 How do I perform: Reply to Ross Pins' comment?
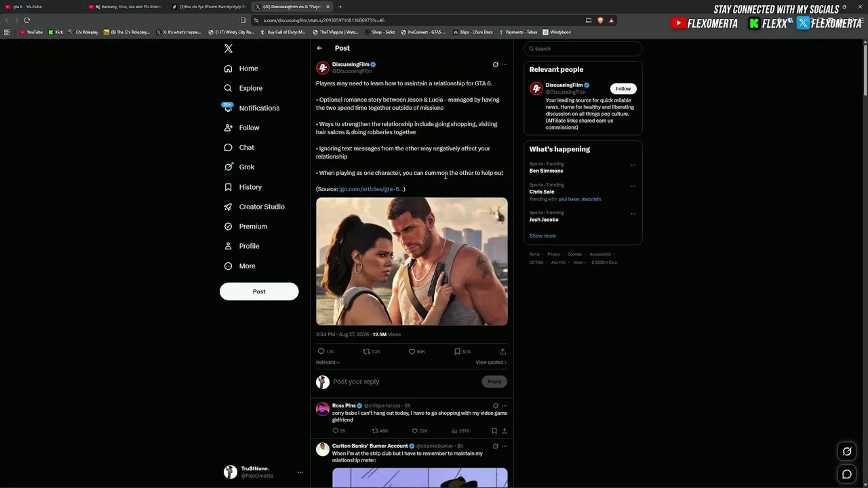[x=335, y=431]
